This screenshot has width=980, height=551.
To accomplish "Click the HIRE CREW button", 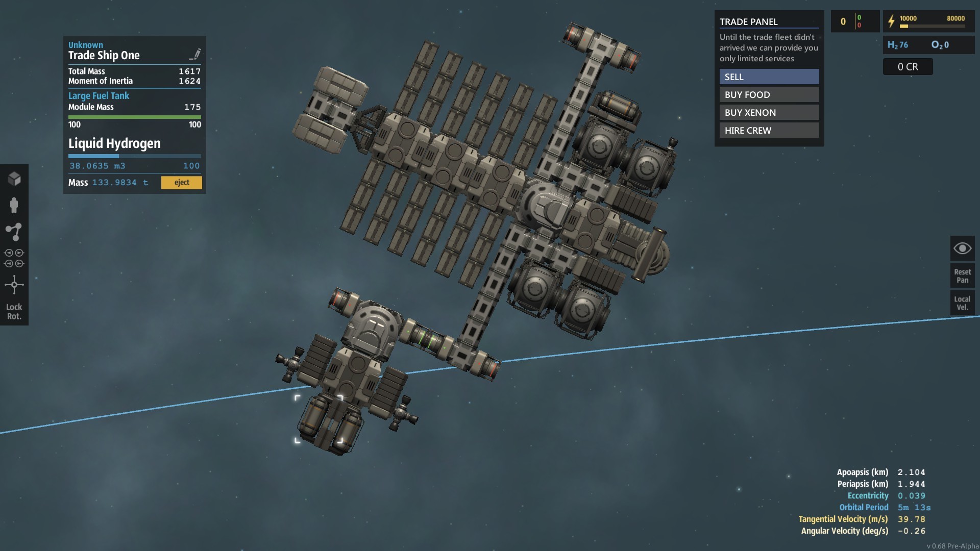I will pyautogui.click(x=769, y=129).
